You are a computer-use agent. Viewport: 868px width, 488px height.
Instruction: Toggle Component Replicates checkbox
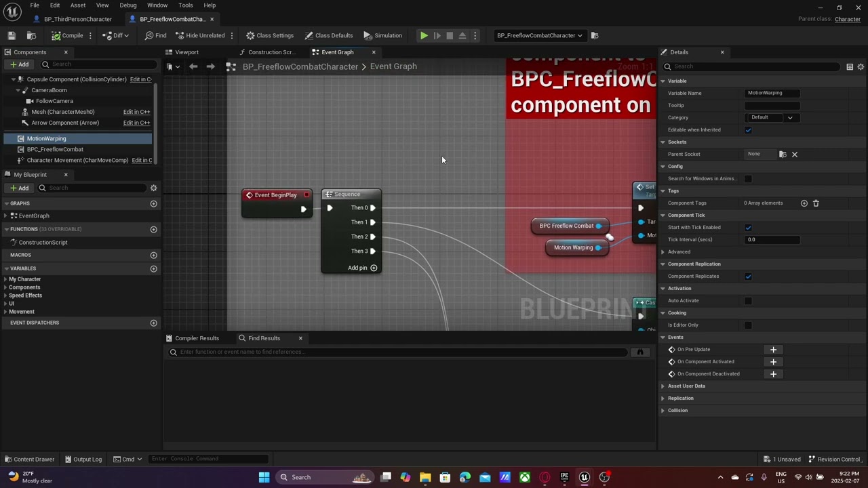coord(748,276)
